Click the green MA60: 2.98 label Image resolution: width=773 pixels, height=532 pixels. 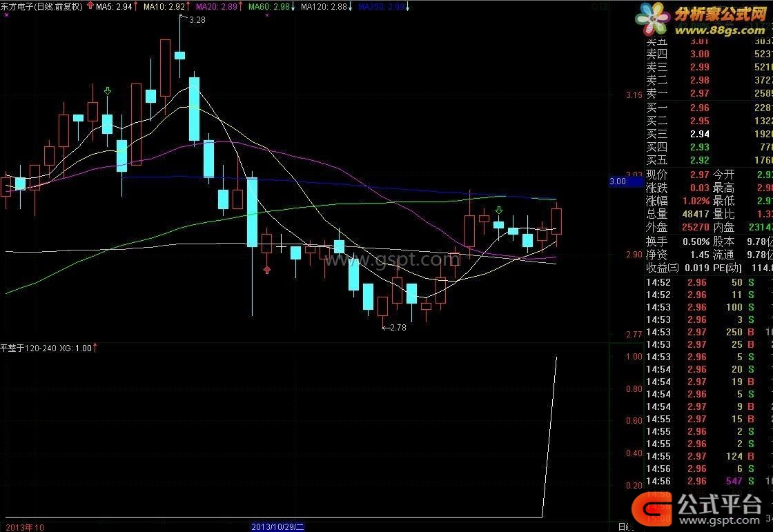click(x=269, y=6)
